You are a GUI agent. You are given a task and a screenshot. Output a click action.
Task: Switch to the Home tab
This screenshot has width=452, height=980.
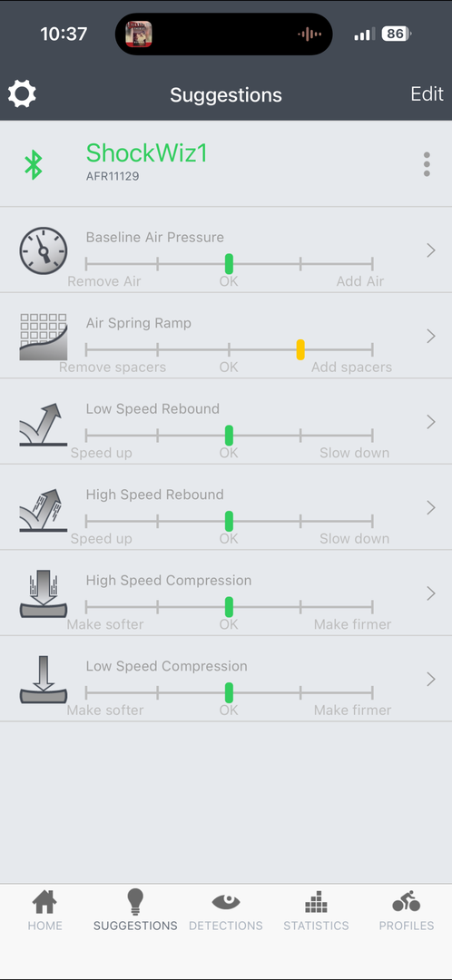point(44,911)
